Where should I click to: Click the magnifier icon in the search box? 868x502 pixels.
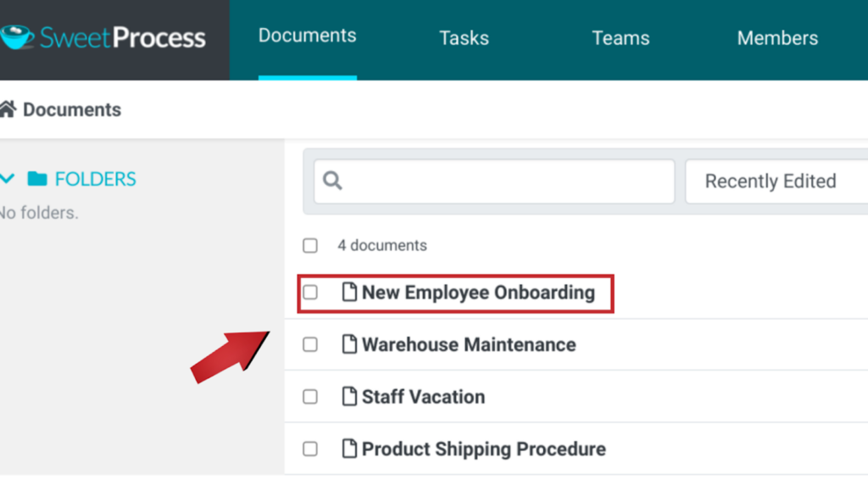point(332,181)
